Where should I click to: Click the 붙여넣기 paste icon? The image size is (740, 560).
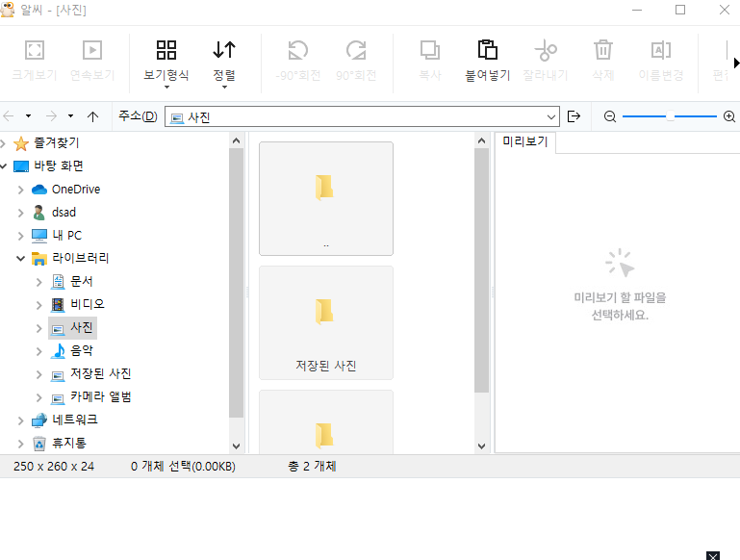(x=488, y=50)
